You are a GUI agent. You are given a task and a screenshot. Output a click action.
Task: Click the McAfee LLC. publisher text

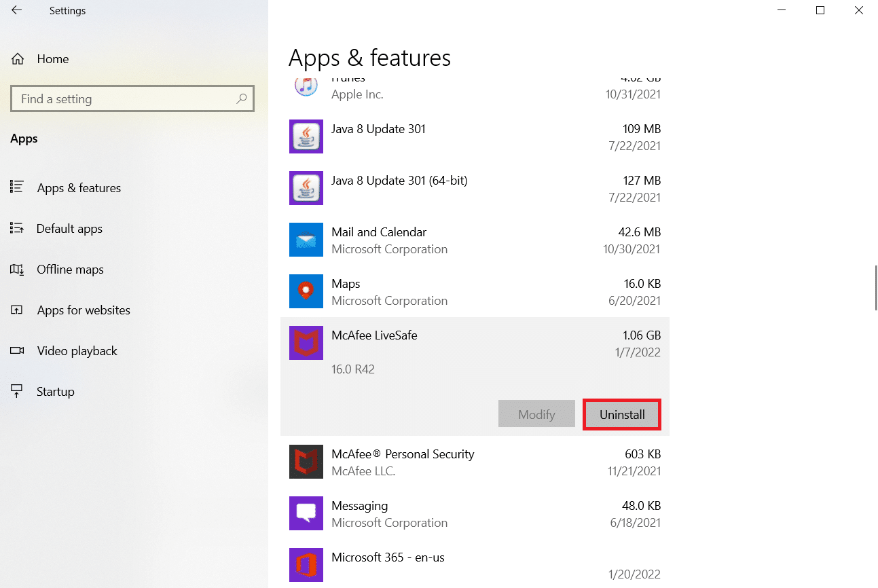click(x=363, y=471)
